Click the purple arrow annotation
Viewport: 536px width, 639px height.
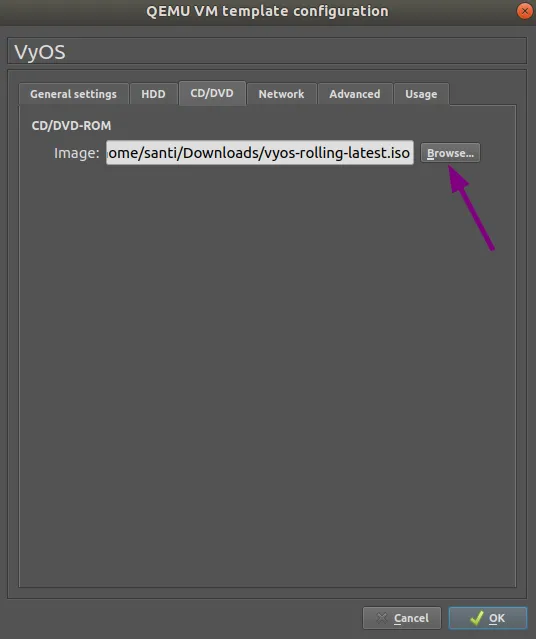pyautogui.click(x=471, y=207)
